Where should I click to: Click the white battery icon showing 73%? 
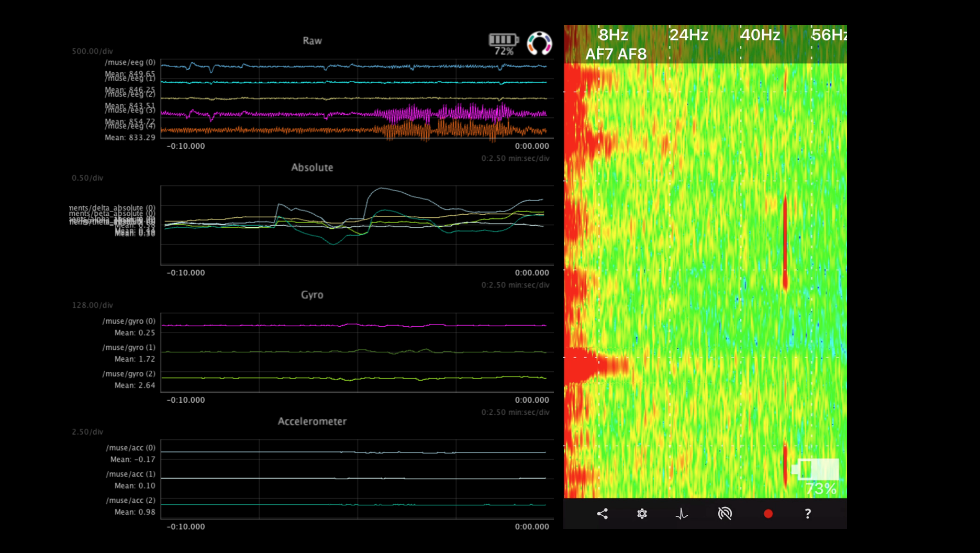pos(815,469)
